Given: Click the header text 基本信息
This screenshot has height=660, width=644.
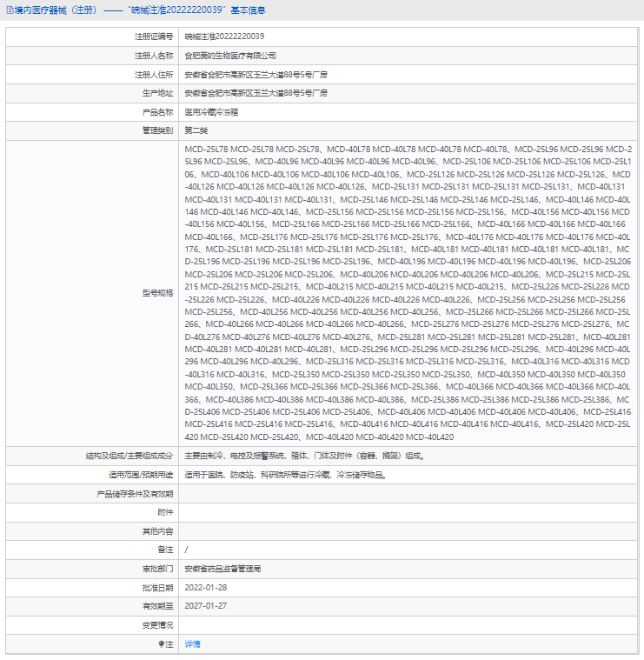Looking at the screenshot, I should click(249, 10).
